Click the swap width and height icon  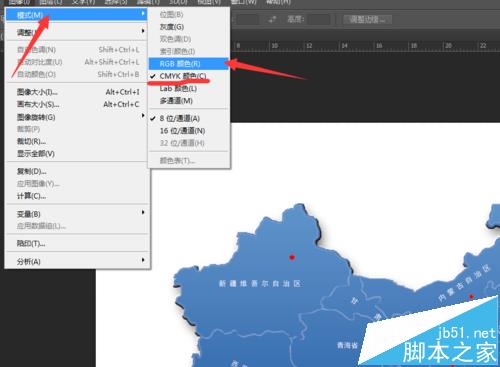point(272,19)
